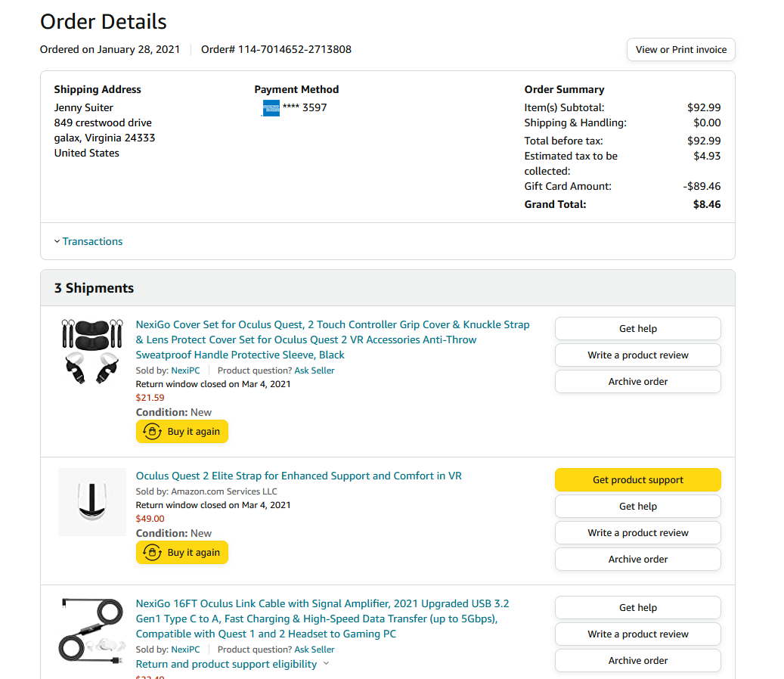Buy the NexiGo Cover Set again
Image resolution: width=784 pixels, height=679 pixels.
[x=182, y=432]
